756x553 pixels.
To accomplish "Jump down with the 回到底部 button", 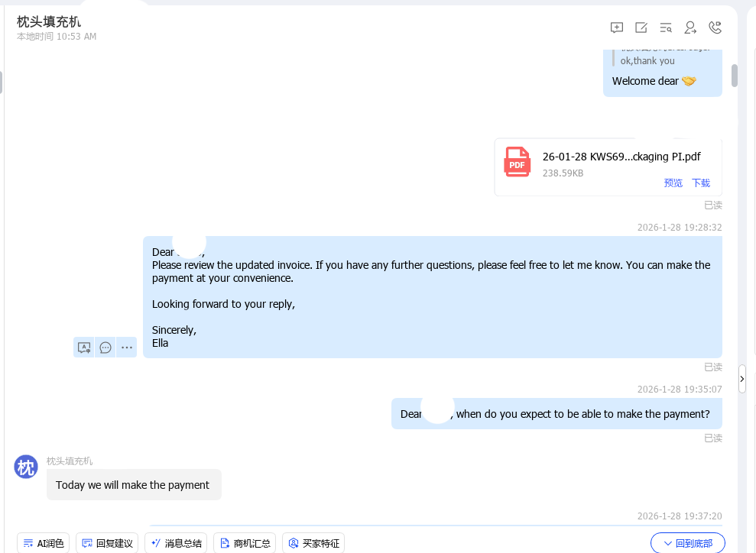I will [x=688, y=543].
